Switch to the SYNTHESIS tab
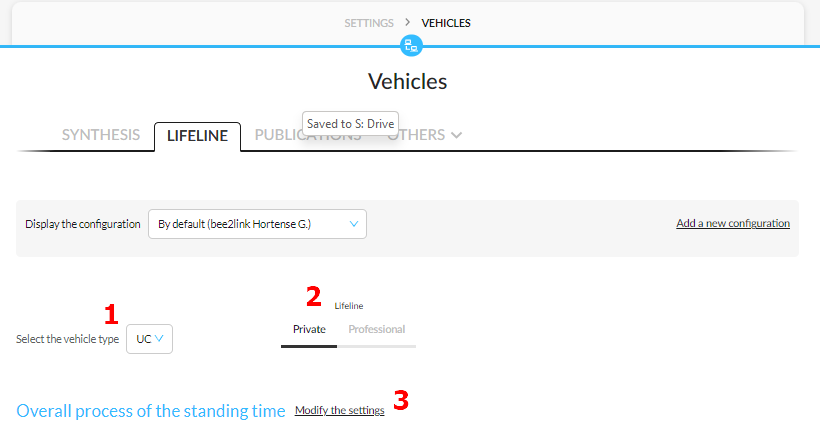The height and width of the screenshot is (436, 820). click(x=101, y=135)
